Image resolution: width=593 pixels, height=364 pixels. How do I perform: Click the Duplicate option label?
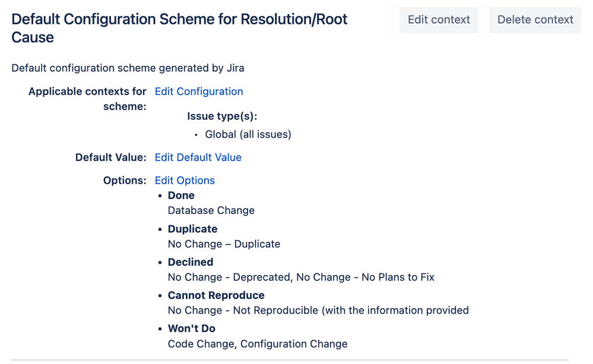(192, 229)
